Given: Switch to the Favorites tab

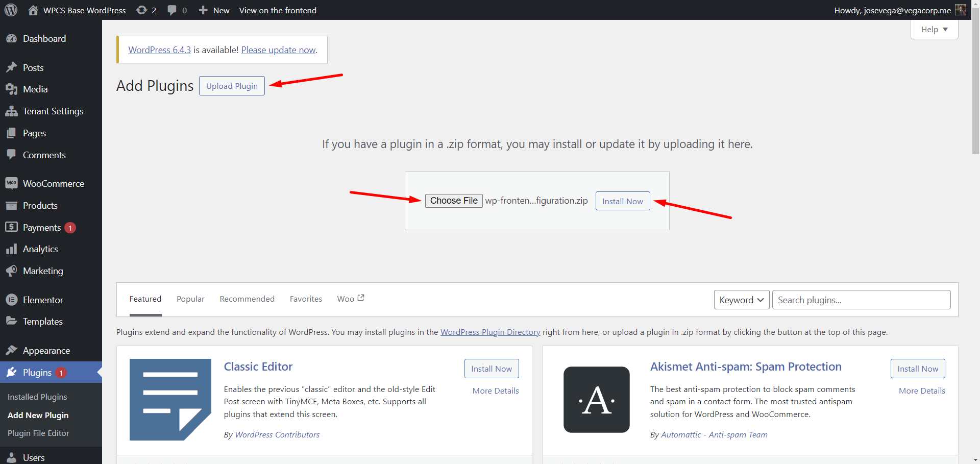Looking at the screenshot, I should tap(306, 299).
